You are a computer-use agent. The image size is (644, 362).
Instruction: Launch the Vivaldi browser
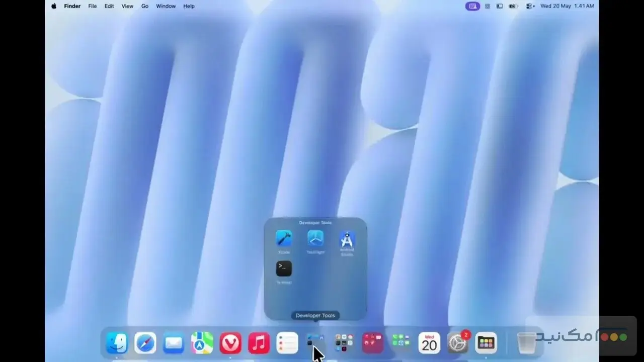[x=230, y=343]
